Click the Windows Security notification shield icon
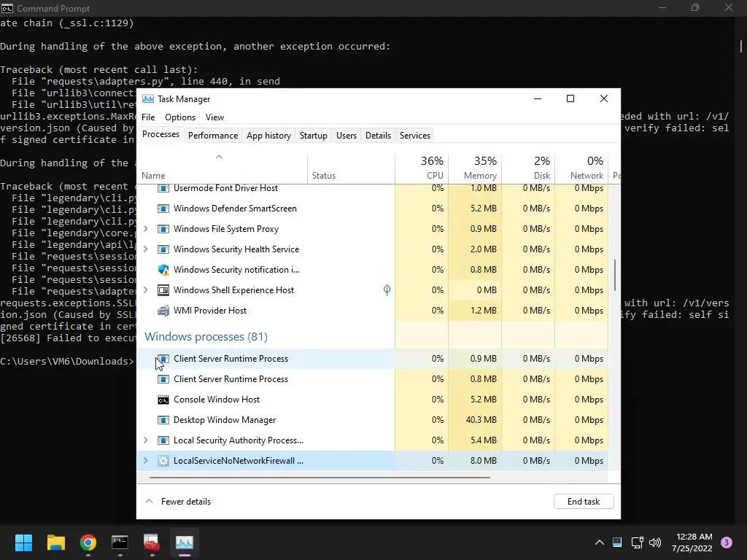The width and height of the screenshot is (747, 560). click(x=163, y=270)
